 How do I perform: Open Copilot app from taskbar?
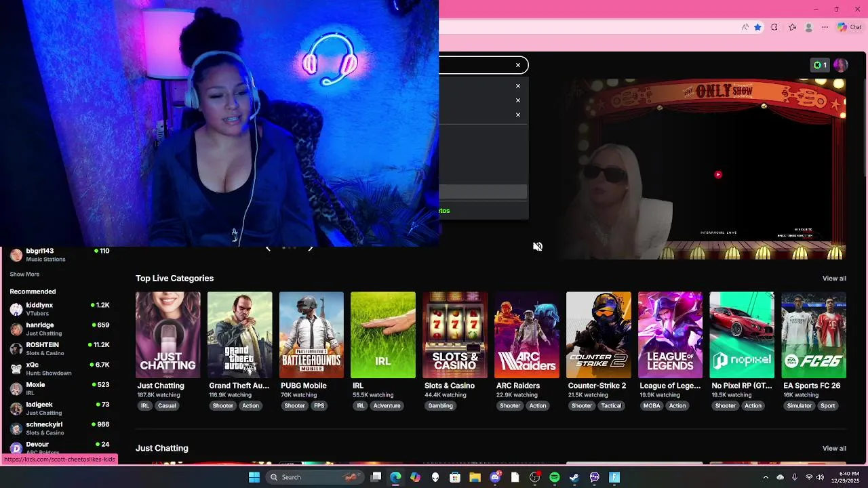pyautogui.click(x=416, y=477)
